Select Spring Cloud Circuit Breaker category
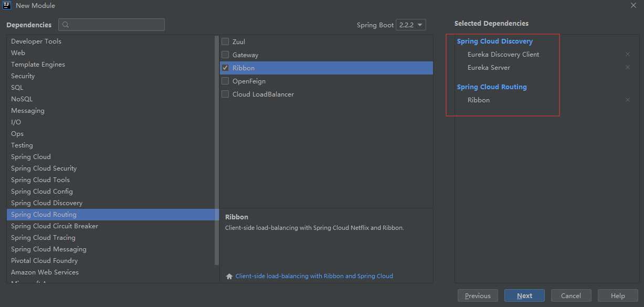This screenshot has height=307, width=644. pos(111,226)
